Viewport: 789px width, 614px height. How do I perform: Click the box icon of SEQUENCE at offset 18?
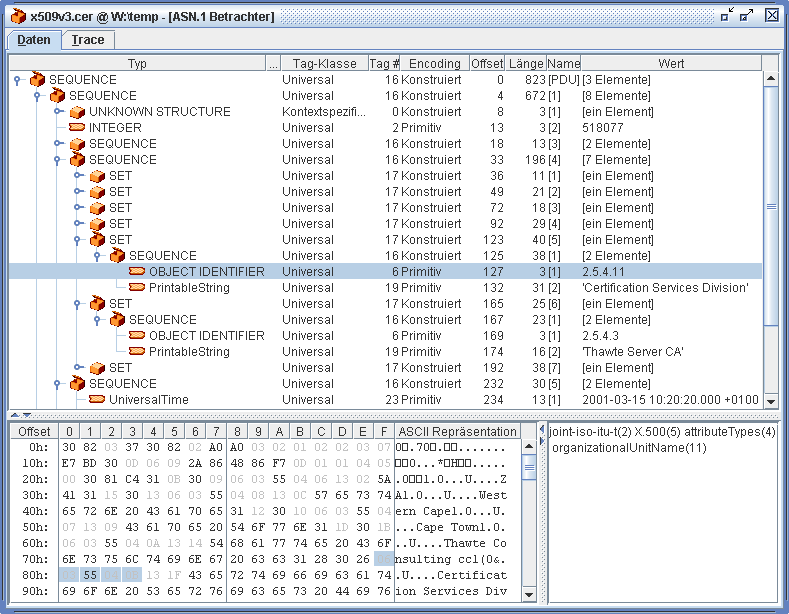click(77, 144)
